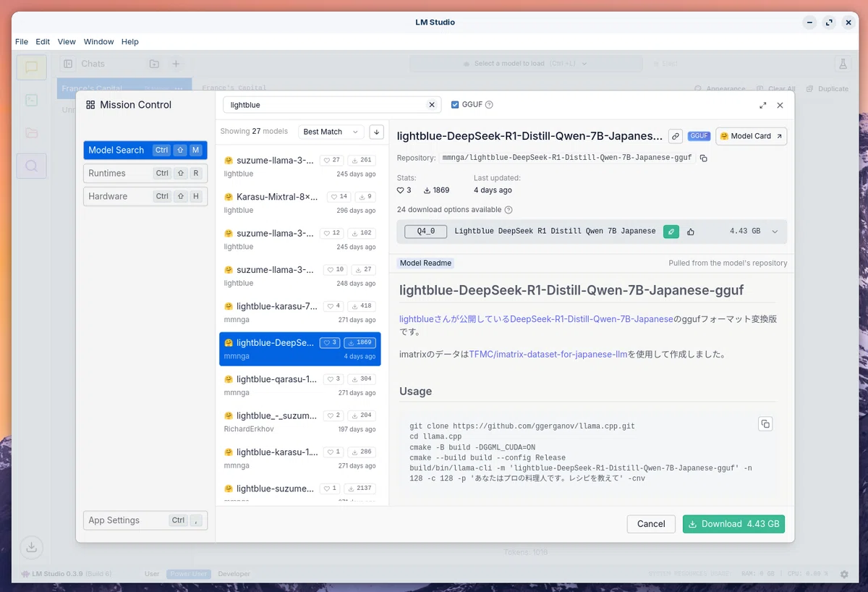Select lightblue-karasu-1 model with 286 downloads
This screenshot has width=868, height=592.
pyautogui.click(x=300, y=459)
